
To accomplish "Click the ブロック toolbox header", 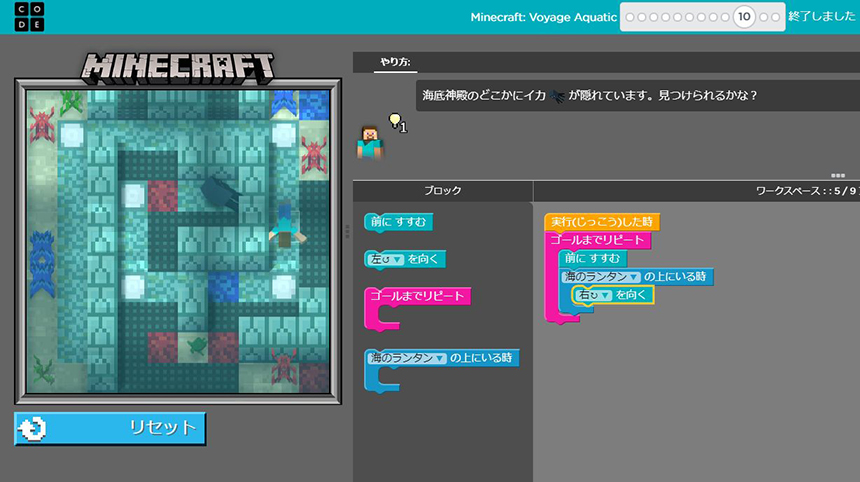I will pyautogui.click(x=443, y=191).
